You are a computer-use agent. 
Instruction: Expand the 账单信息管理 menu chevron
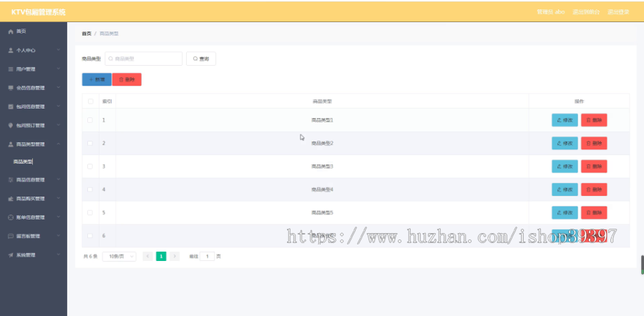(59, 217)
